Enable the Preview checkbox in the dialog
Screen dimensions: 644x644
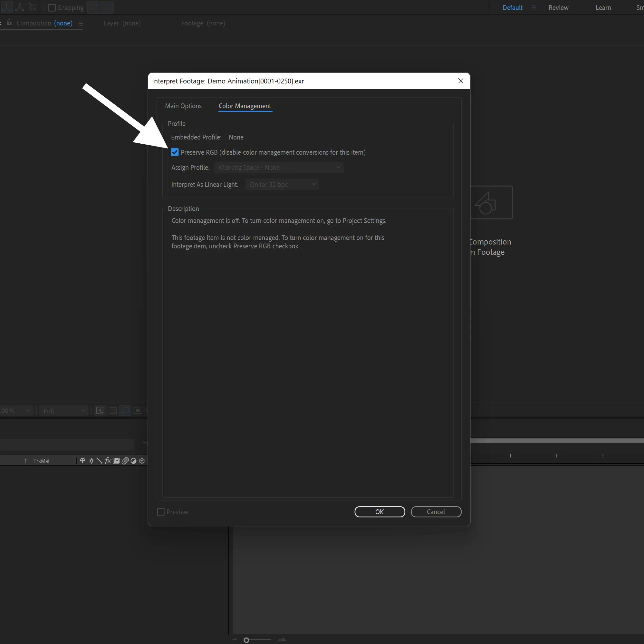[x=160, y=512]
